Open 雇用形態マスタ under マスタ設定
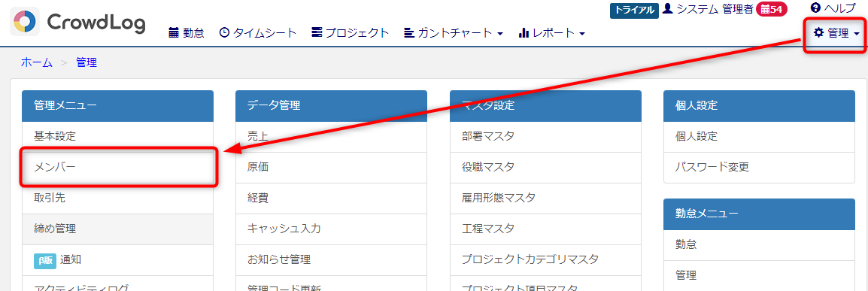The image size is (868, 291). [x=546, y=198]
